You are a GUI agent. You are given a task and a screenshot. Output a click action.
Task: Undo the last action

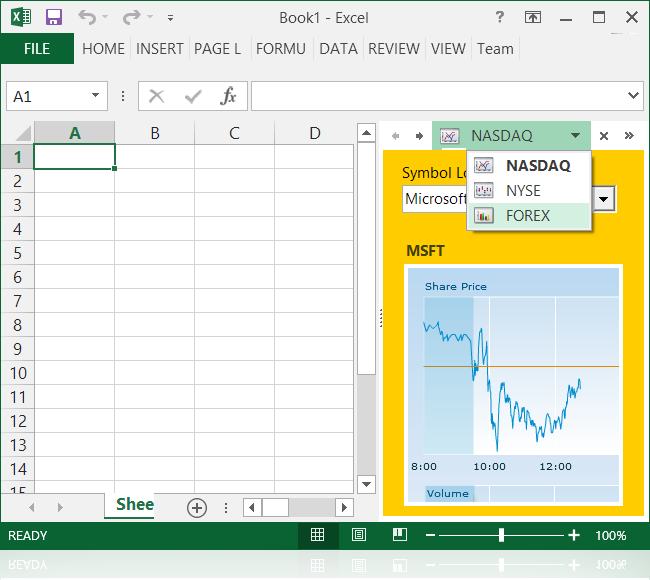pos(87,17)
